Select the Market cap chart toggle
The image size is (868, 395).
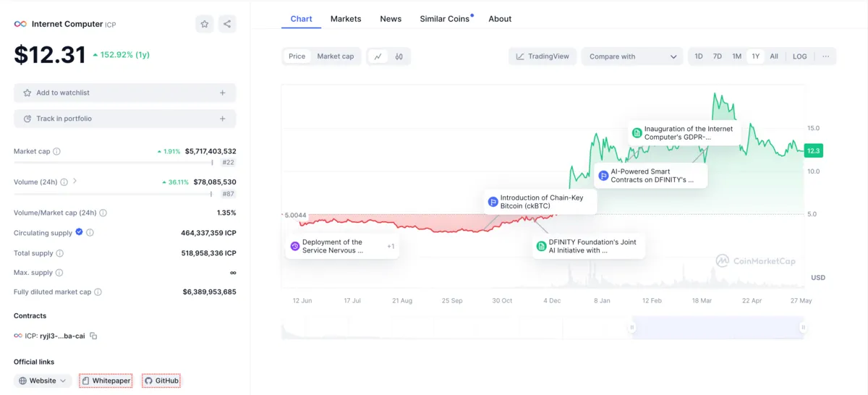336,56
